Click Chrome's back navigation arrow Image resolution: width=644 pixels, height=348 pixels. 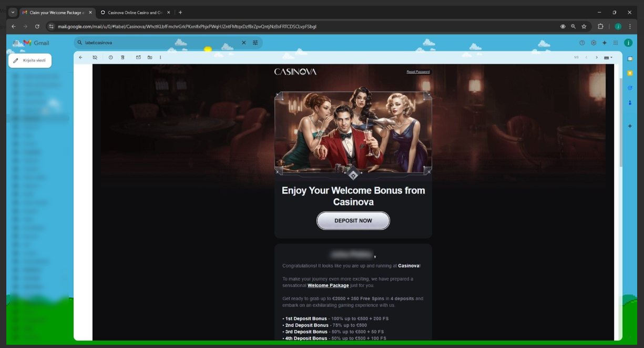coord(13,26)
